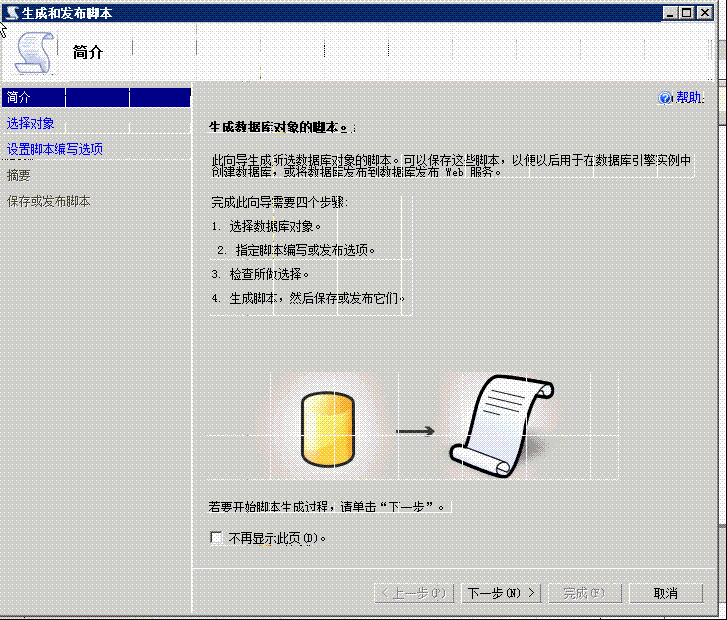Click the 完成(F) button
The width and height of the screenshot is (727, 620).
coord(584,593)
